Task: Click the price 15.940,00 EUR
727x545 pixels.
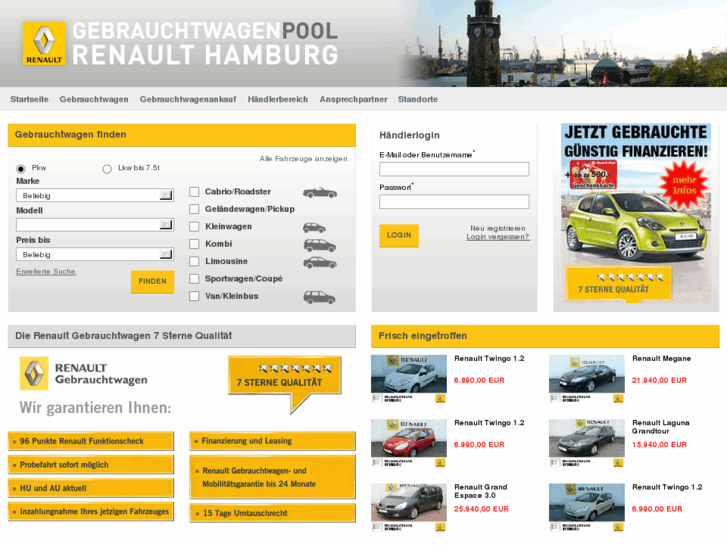Action: [659, 445]
